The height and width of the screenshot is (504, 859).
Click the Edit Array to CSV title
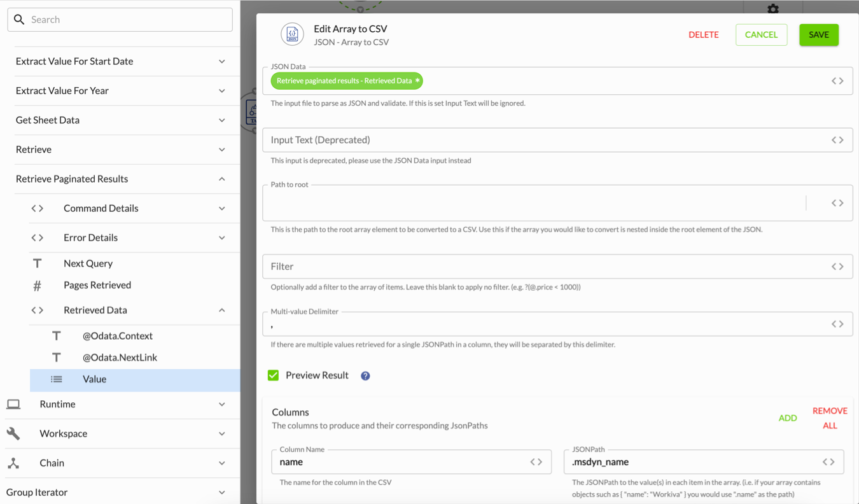click(351, 29)
